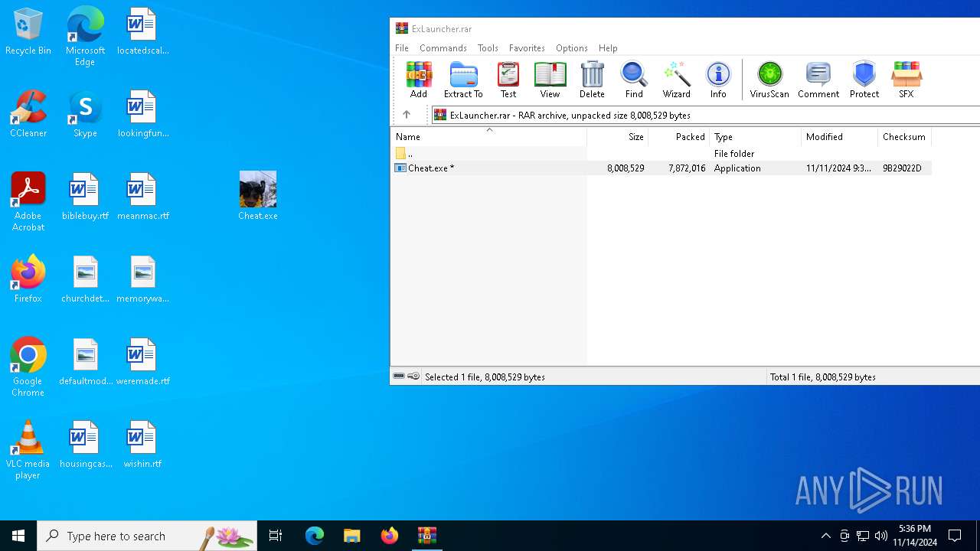Select the Cheat.exe desktop file
980x551 pixels.
click(x=258, y=196)
